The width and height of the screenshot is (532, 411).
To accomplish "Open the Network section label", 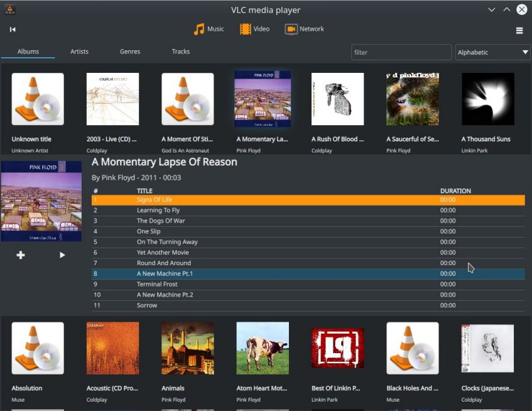I will click(x=312, y=29).
